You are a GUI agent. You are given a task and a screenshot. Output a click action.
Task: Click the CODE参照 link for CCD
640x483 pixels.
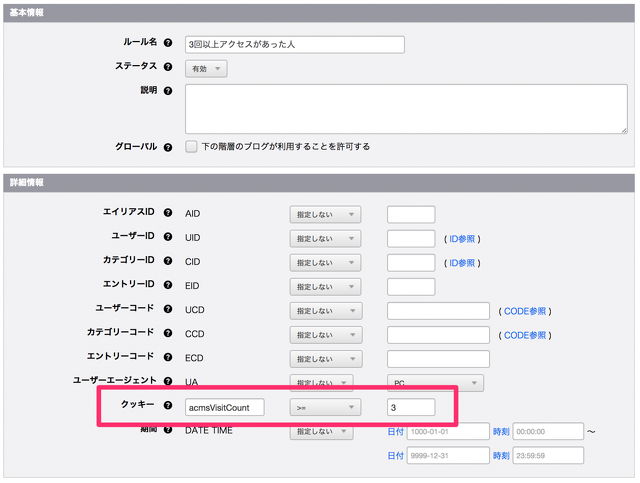click(525, 335)
